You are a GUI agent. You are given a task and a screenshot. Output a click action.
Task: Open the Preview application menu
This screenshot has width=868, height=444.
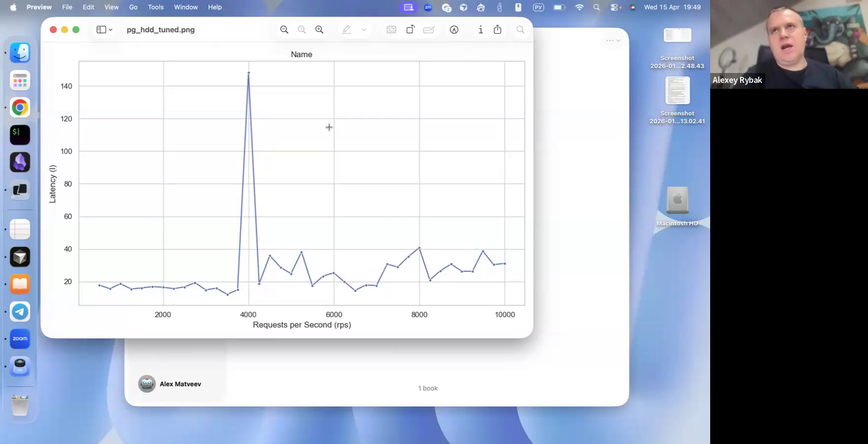39,7
